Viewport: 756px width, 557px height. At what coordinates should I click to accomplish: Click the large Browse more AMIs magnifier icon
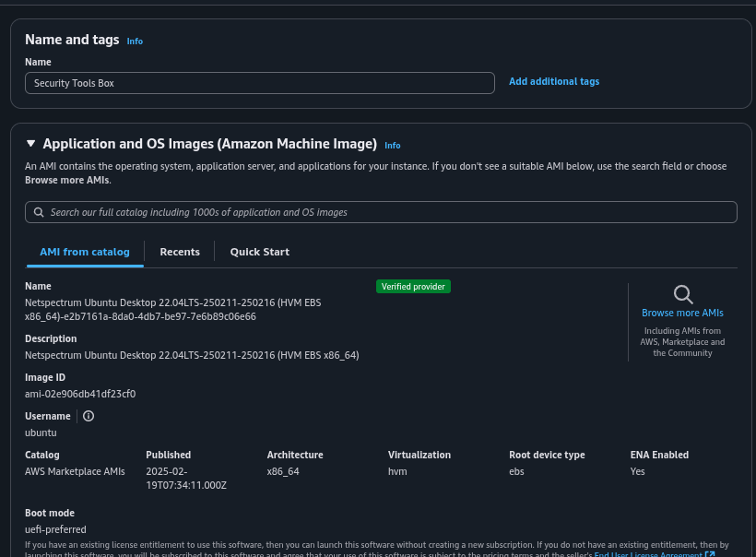pyautogui.click(x=683, y=294)
